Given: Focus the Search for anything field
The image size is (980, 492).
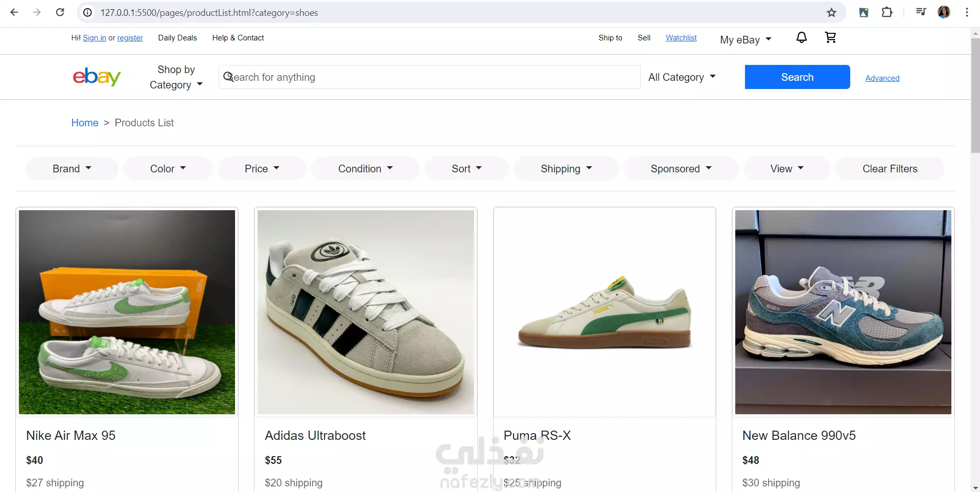Looking at the screenshot, I should [429, 77].
